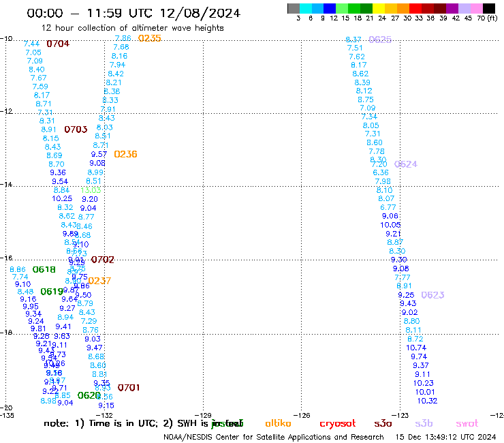This screenshot has height=443, width=504.
Task: Click the dark blue 12 ft legend swatch
Action: point(330,8)
